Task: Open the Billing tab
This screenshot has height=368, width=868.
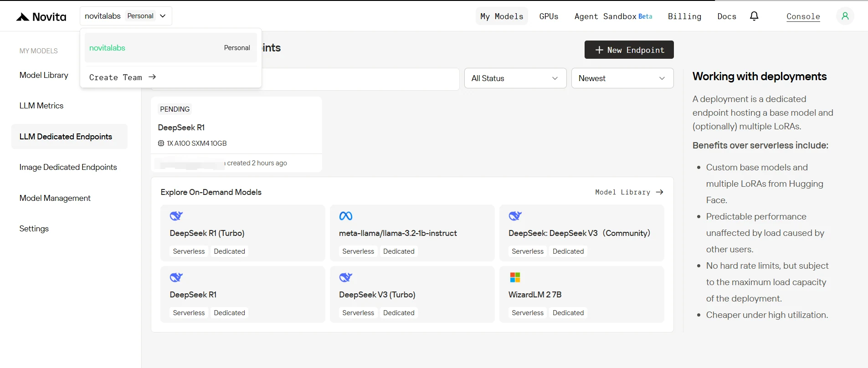Action: click(684, 16)
